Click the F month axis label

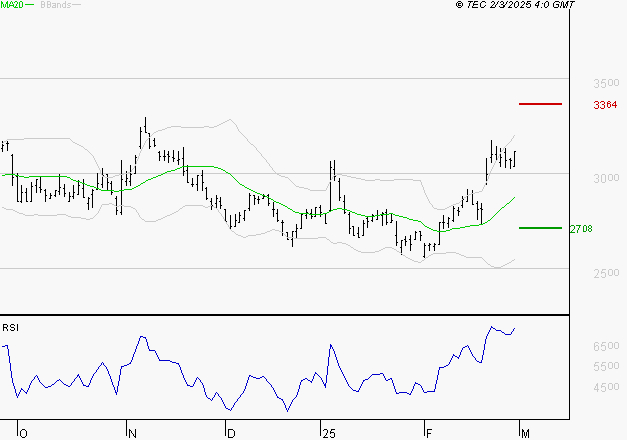click(x=429, y=434)
